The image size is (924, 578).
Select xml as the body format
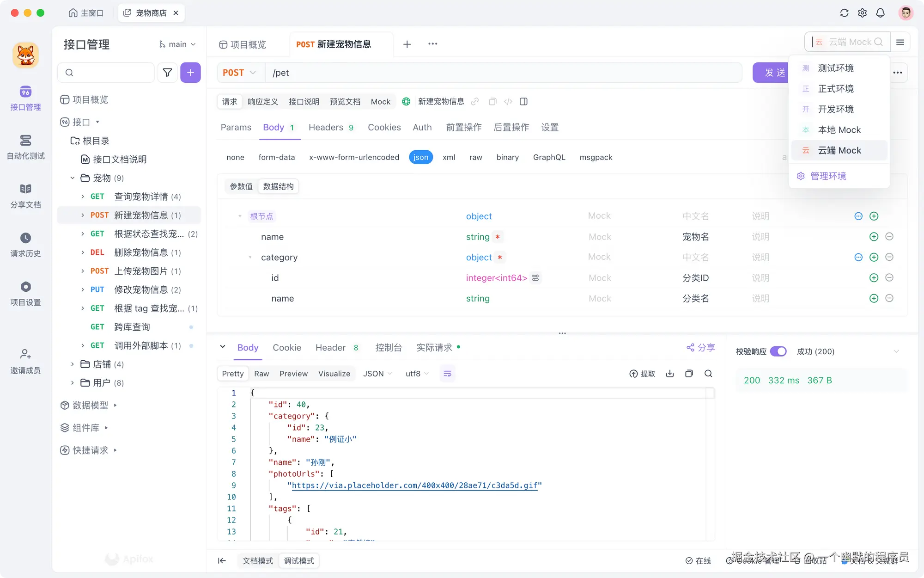coord(449,157)
